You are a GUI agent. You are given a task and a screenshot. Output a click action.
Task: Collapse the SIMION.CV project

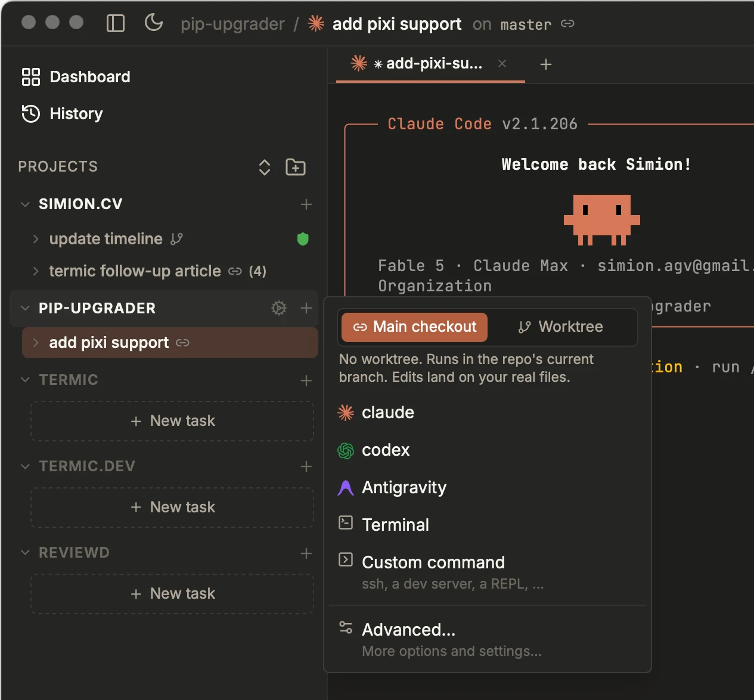pyautogui.click(x=25, y=204)
